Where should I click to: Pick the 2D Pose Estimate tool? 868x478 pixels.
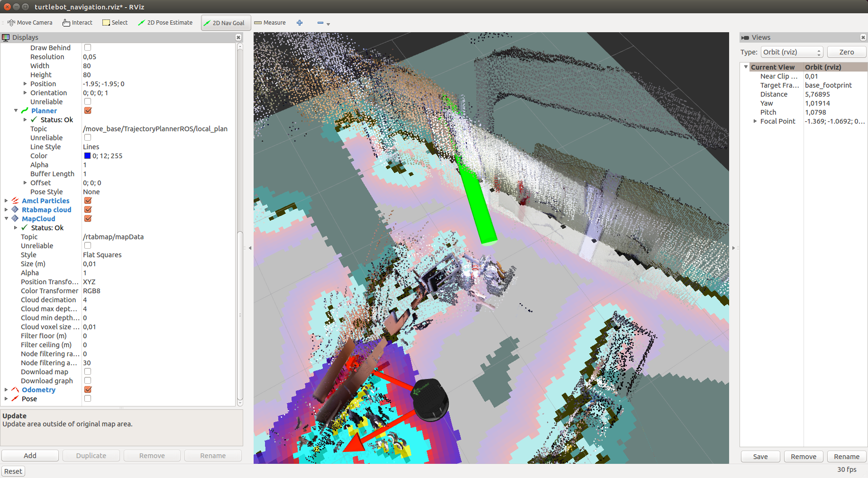pos(165,23)
